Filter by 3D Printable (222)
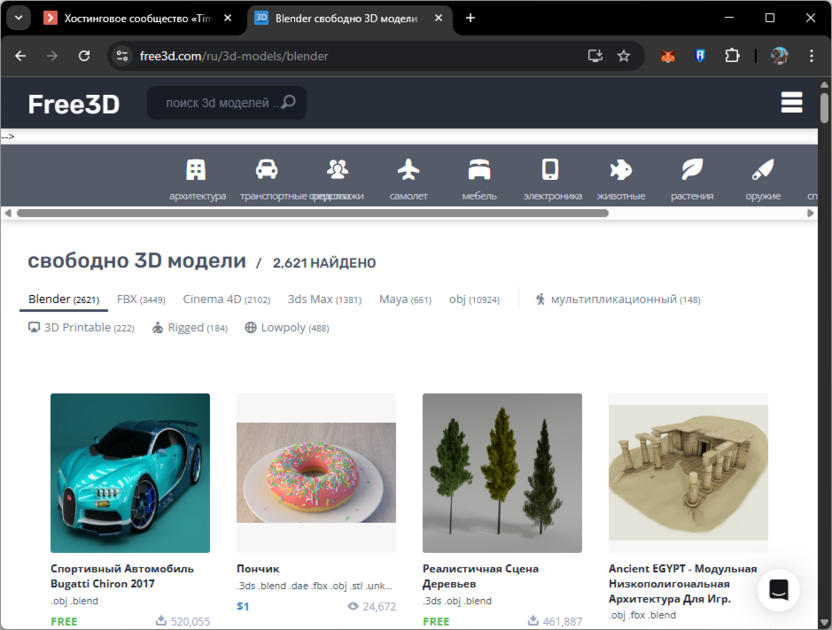 [81, 327]
